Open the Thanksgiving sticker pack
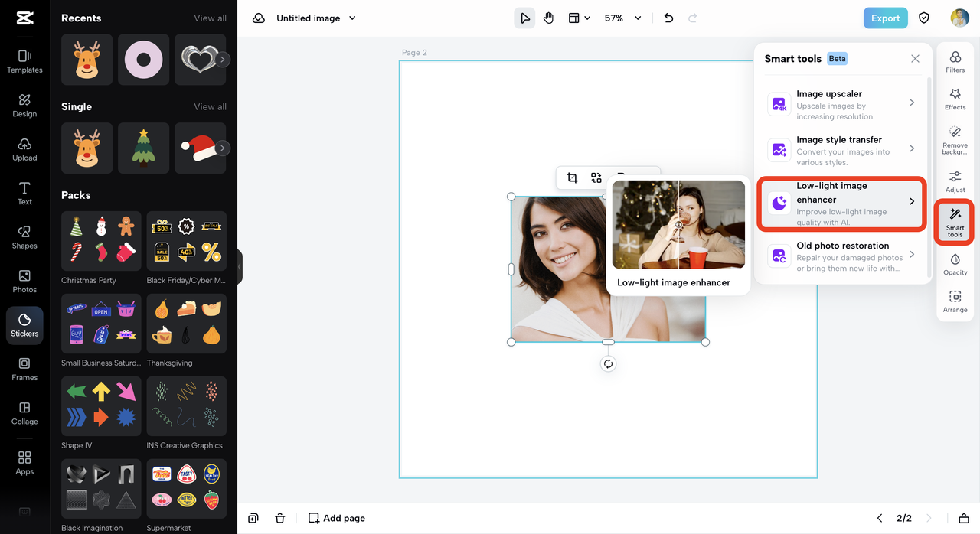This screenshot has height=534, width=980. [187, 324]
